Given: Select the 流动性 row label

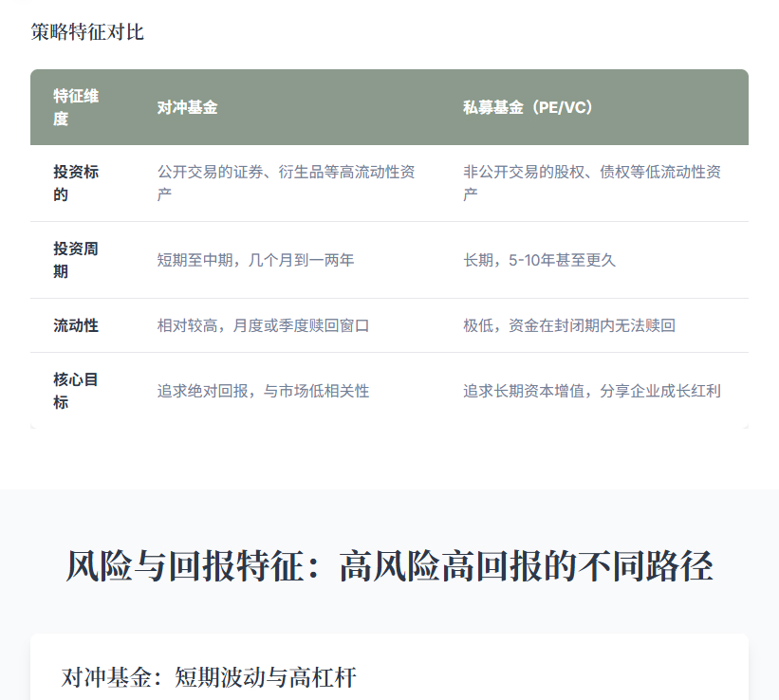Looking at the screenshot, I should (76, 325).
